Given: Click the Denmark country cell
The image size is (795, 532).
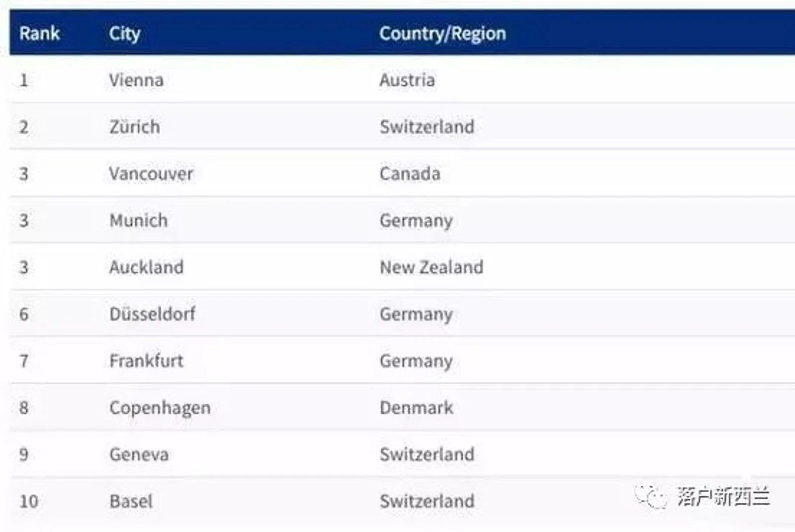Looking at the screenshot, I should pyautogui.click(x=417, y=407).
